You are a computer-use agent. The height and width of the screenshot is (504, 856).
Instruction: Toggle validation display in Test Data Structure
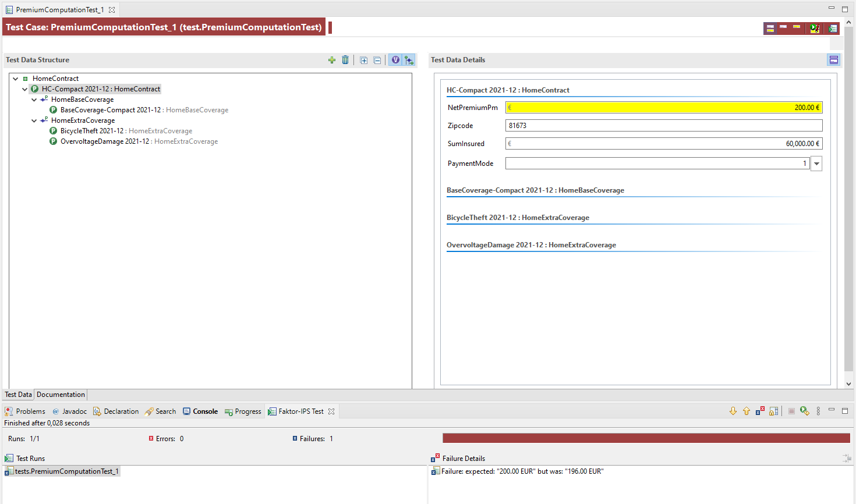click(x=395, y=59)
